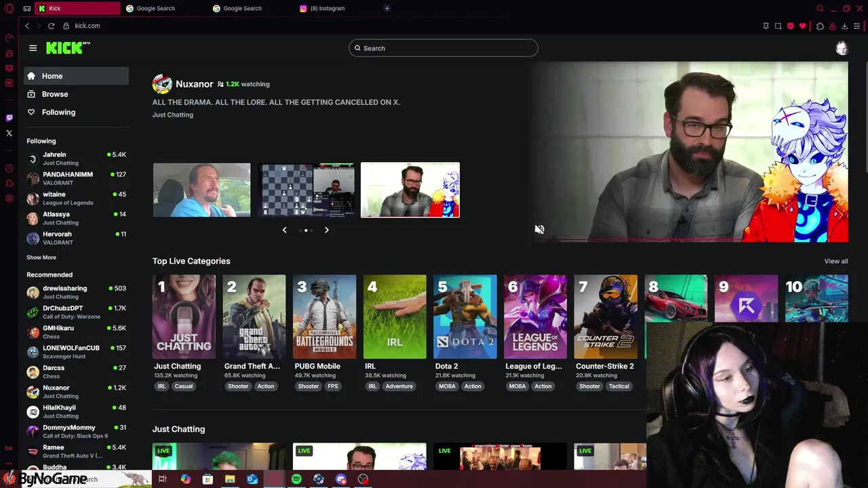Open DrChubzDPT in Recommended list
868x488 pixels.
(x=76, y=312)
